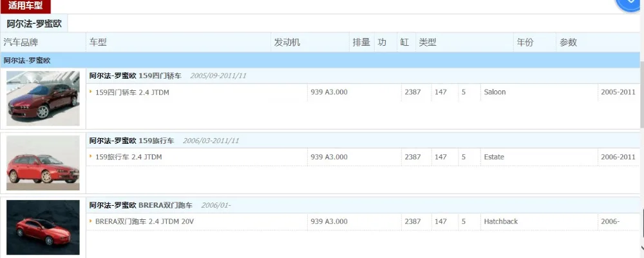Click power value 147 in Estate row
This screenshot has width=644, height=258.
(x=440, y=157)
